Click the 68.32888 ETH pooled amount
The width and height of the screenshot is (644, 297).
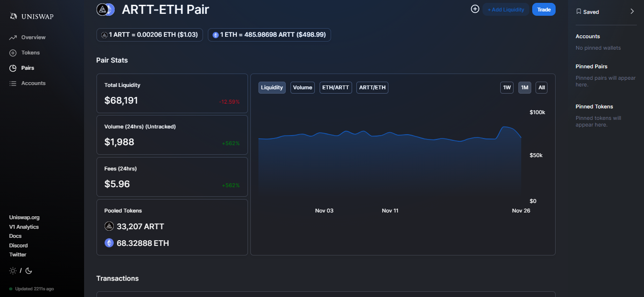tap(143, 243)
